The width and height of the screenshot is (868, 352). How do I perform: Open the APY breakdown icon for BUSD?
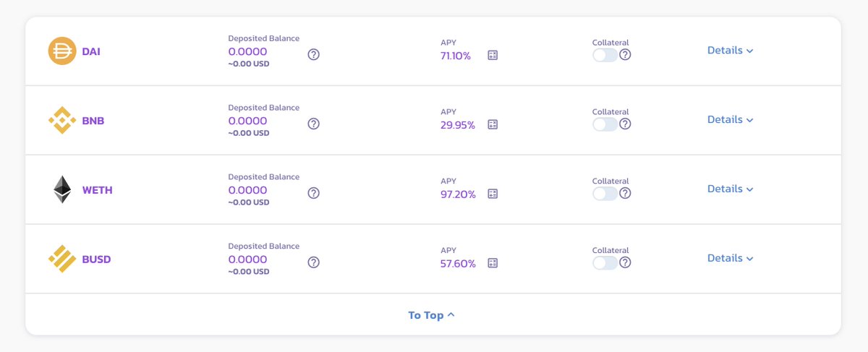click(x=493, y=263)
